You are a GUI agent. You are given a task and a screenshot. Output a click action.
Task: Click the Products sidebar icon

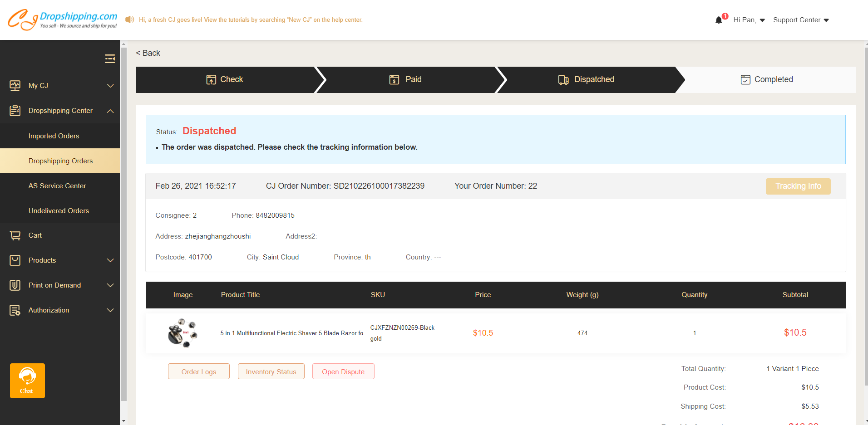pos(15,260)
